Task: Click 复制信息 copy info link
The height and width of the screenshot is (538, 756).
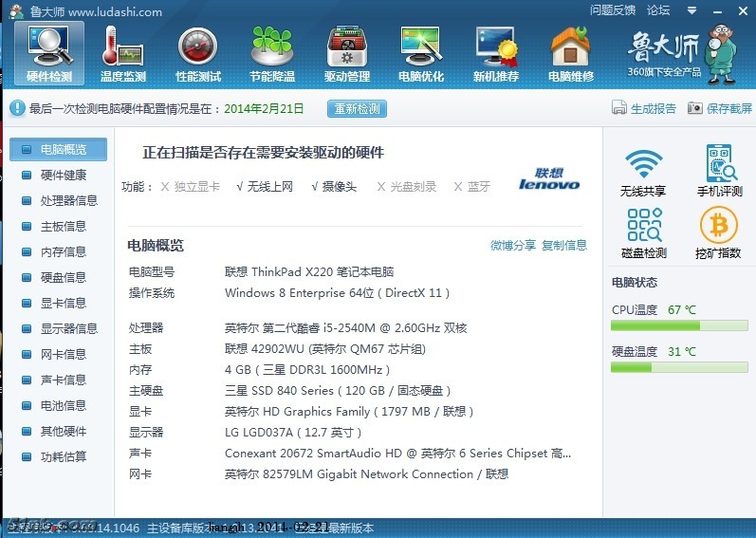Action: [x=564, y=246]
